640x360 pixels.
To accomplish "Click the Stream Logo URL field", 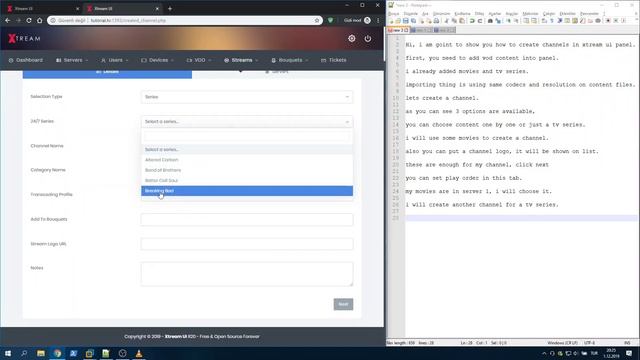I will coord(247,244).
